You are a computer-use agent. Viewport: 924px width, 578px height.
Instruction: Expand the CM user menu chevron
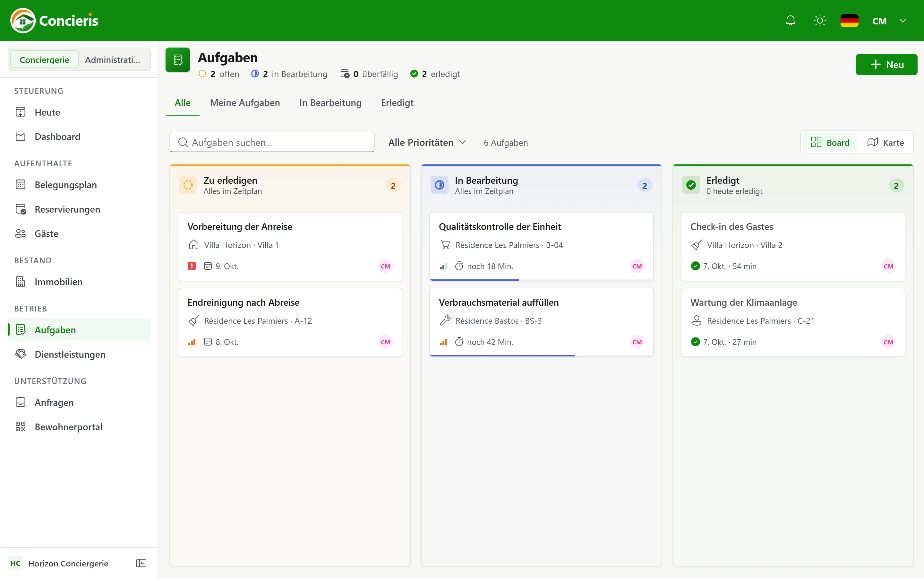(903, 21)
